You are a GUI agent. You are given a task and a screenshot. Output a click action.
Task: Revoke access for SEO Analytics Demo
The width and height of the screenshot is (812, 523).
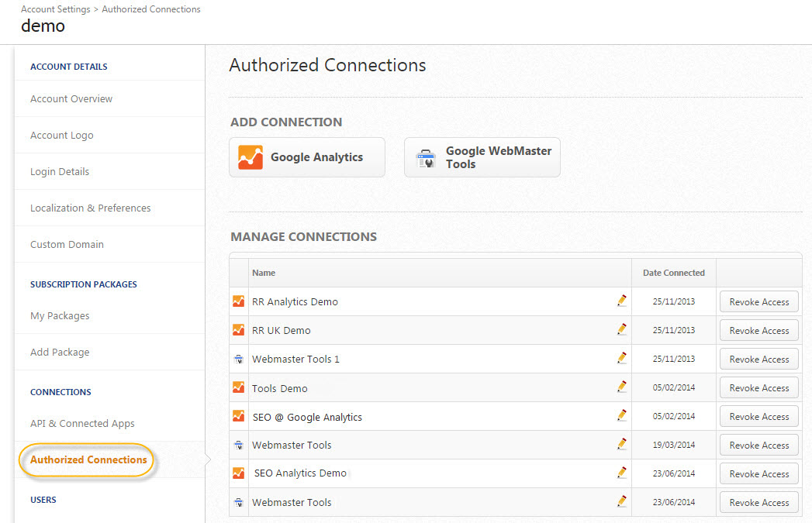758,474
